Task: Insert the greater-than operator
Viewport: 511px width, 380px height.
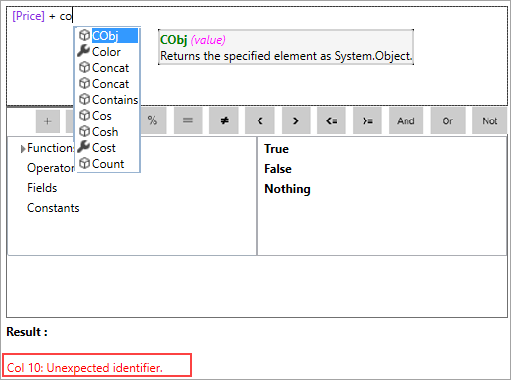Action: point(296,121)
